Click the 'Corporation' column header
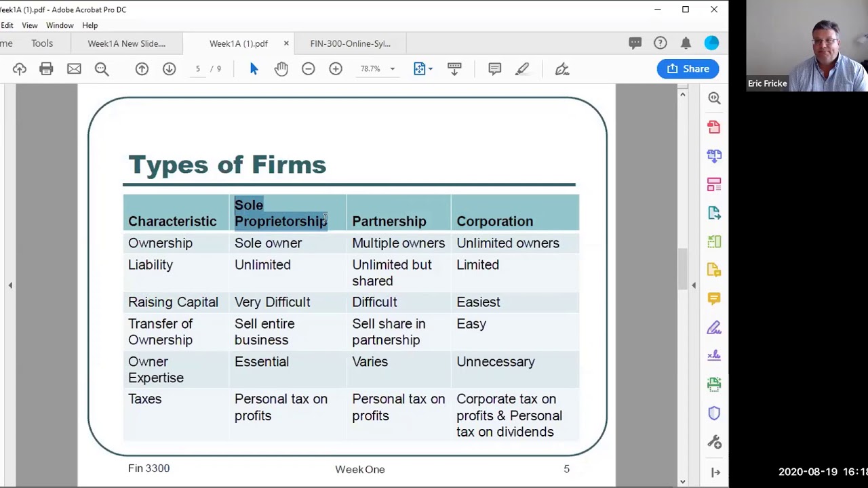 tap(495, 221)
